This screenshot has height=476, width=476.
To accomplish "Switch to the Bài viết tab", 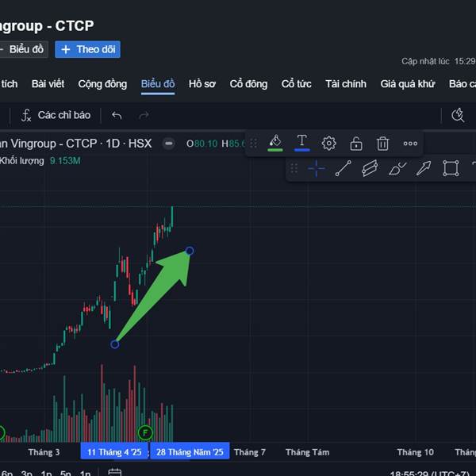I will coord(48,84).
